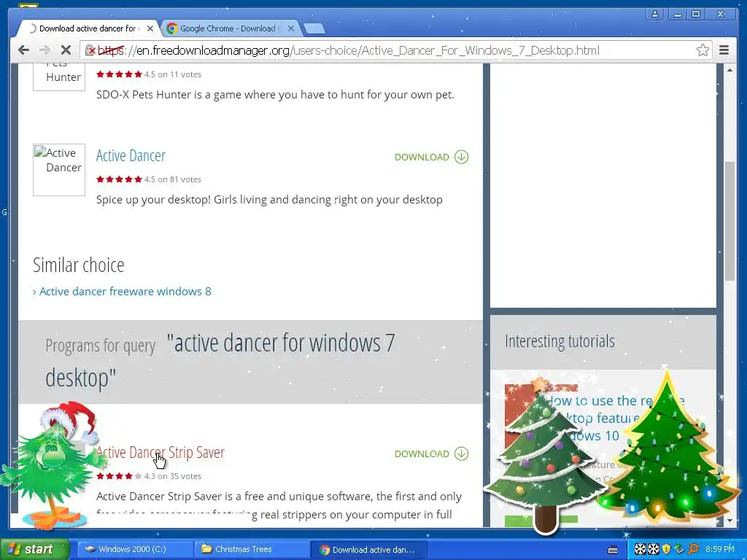
Task: Close the 'Download active dancer' tab
Action: (150, 28)
